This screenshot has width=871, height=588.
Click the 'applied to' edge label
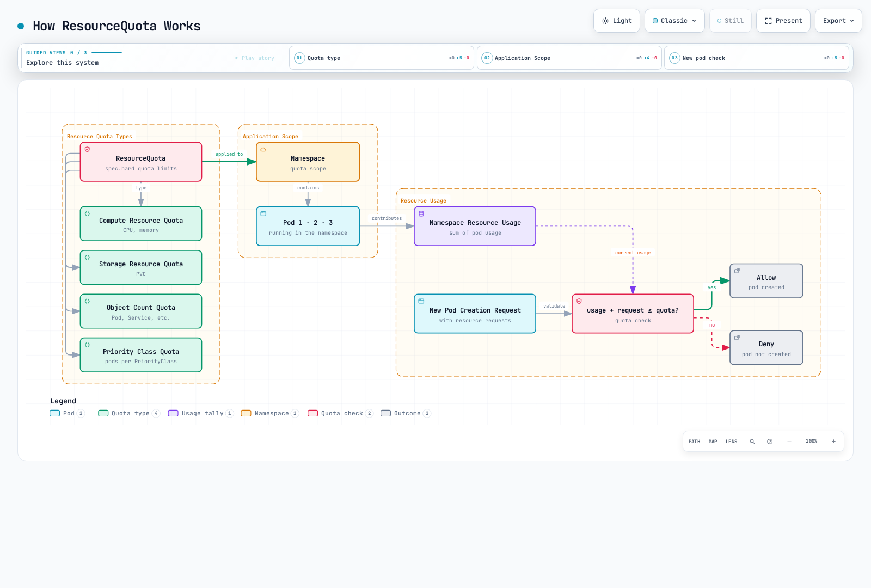229,154
